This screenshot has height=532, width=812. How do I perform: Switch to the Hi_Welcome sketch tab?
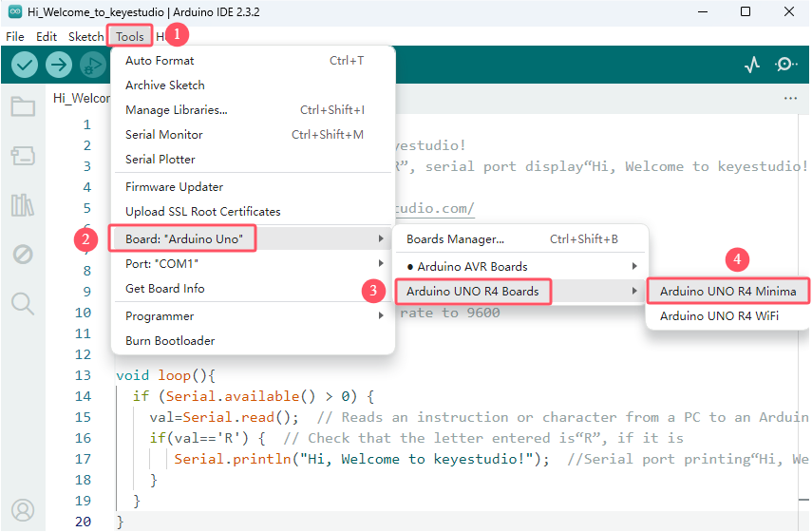[x=82, y=99]
